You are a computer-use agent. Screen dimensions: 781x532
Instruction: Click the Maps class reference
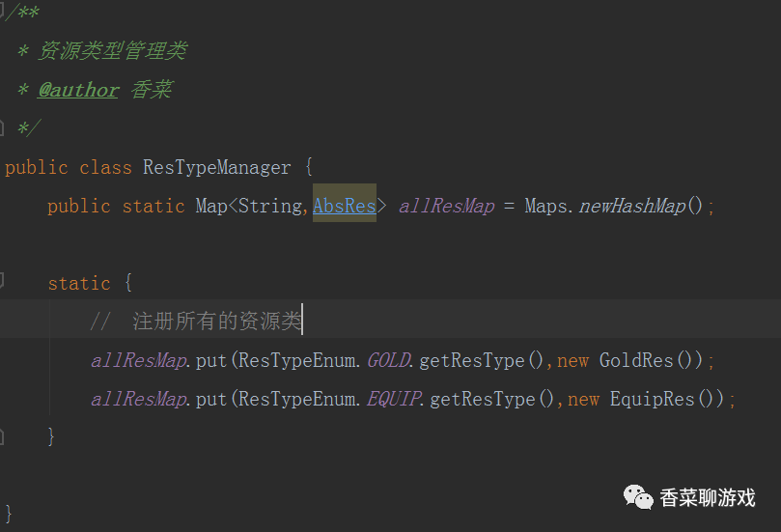click(x=548, y=206)
